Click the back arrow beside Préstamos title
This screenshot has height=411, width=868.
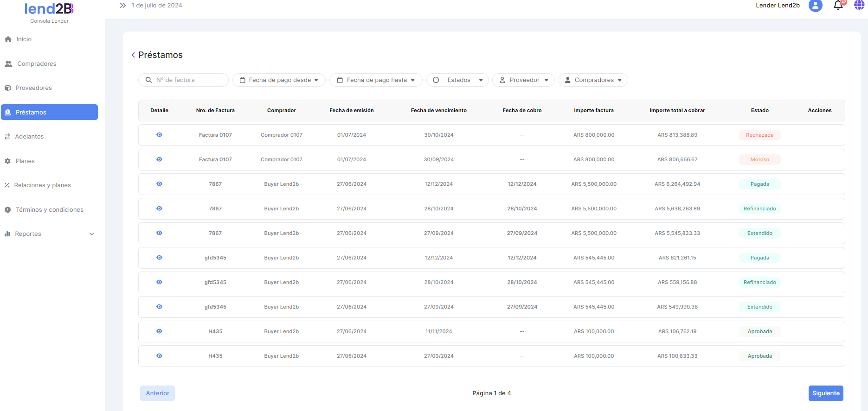click(133, 55)
